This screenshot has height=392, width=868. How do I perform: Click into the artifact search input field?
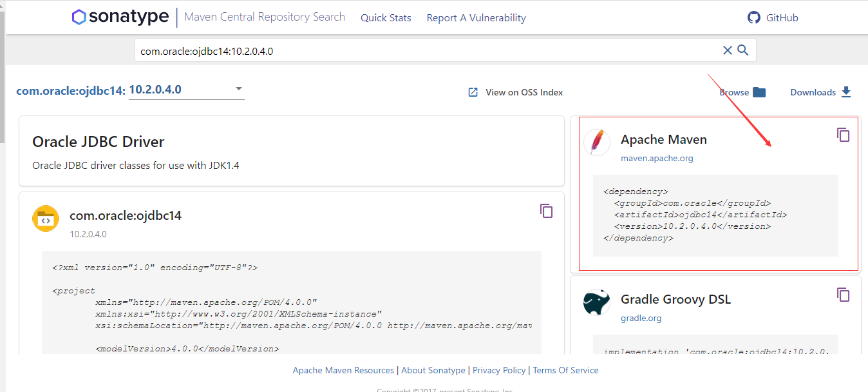pyautogui.click(x=428, y=51)
